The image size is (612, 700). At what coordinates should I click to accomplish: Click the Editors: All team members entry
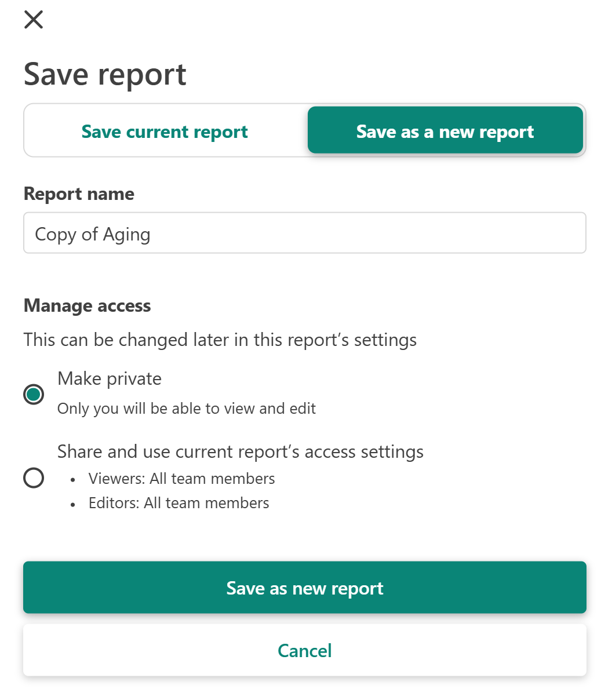tap(178, 503)
